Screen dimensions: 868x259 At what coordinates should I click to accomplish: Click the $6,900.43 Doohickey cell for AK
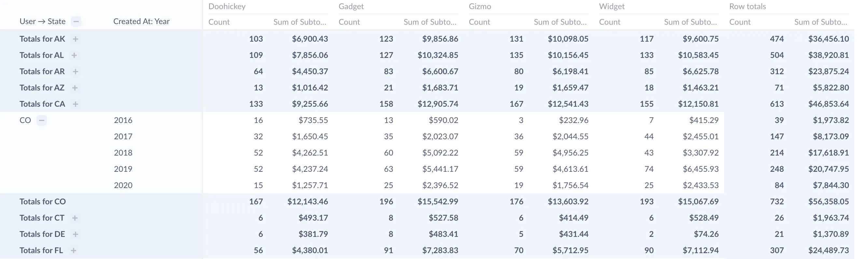click(310, 39)
